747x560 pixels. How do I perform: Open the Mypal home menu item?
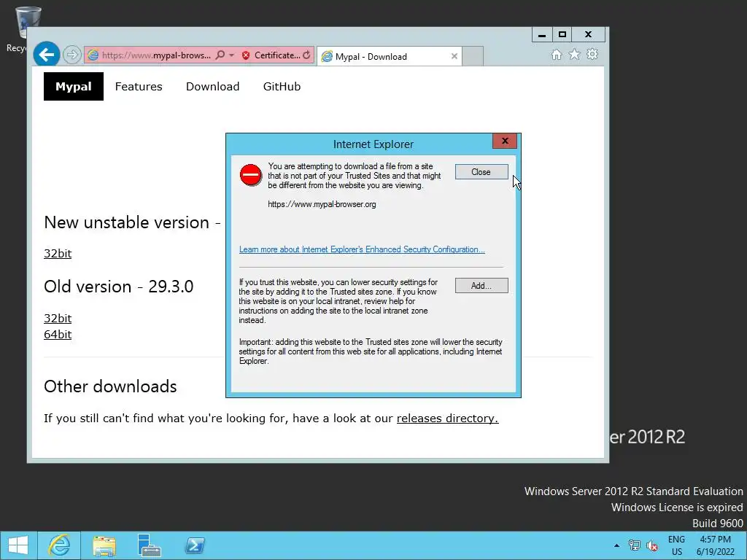tap(74, 86)
